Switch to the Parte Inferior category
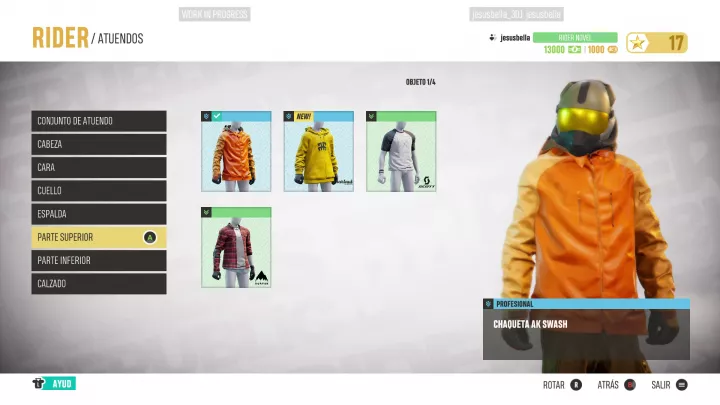This screenshot has height=405, width=720. click(x=98, y=260)
